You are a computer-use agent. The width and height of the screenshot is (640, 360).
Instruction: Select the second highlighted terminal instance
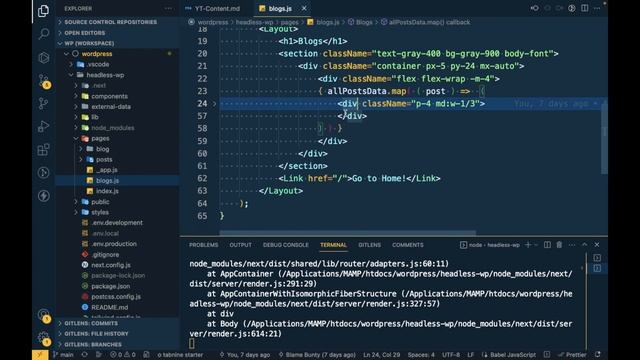click(597, 268)
